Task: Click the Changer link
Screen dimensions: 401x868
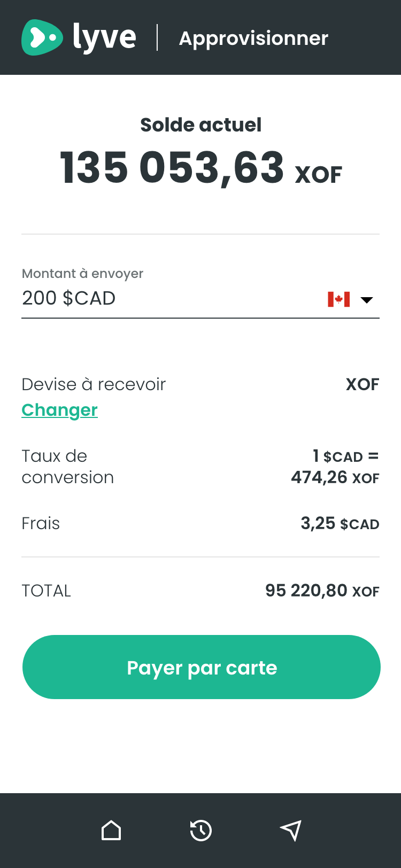Action: 59,410
